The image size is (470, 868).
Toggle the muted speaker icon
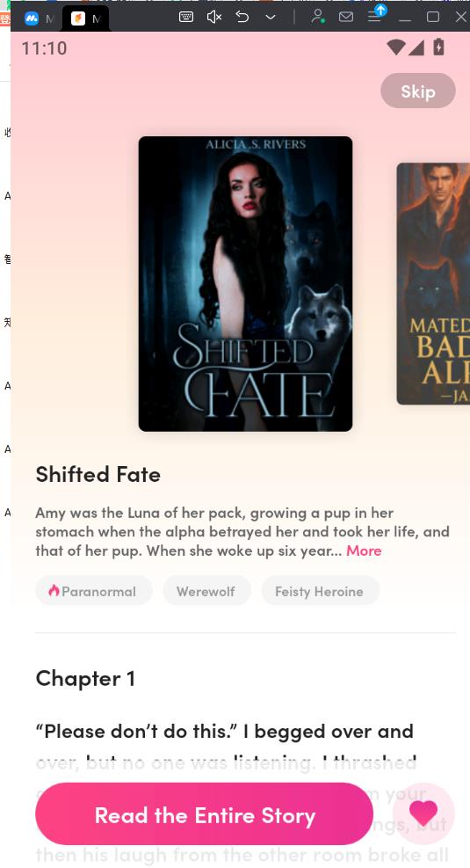tap(214, 17)
